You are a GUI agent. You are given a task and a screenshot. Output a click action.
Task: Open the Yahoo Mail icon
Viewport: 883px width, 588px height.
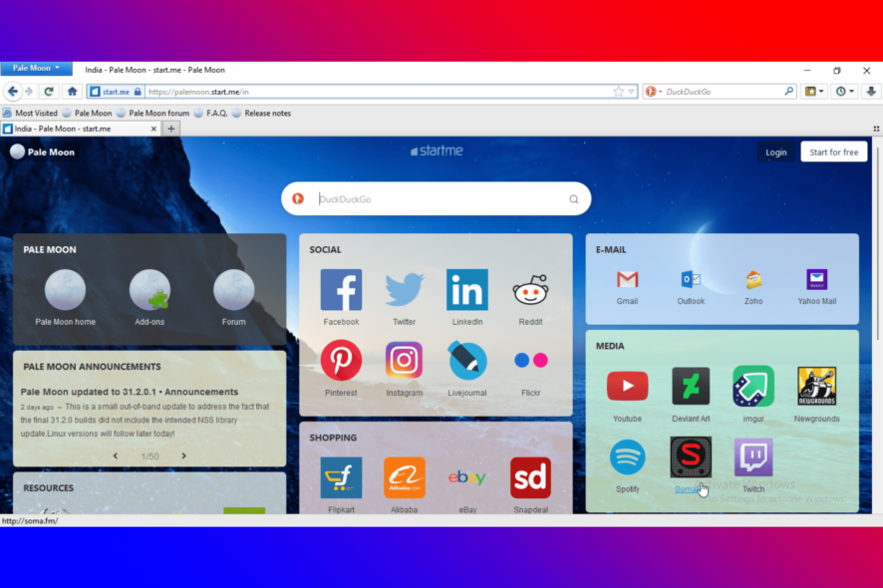tap(816, 279)
